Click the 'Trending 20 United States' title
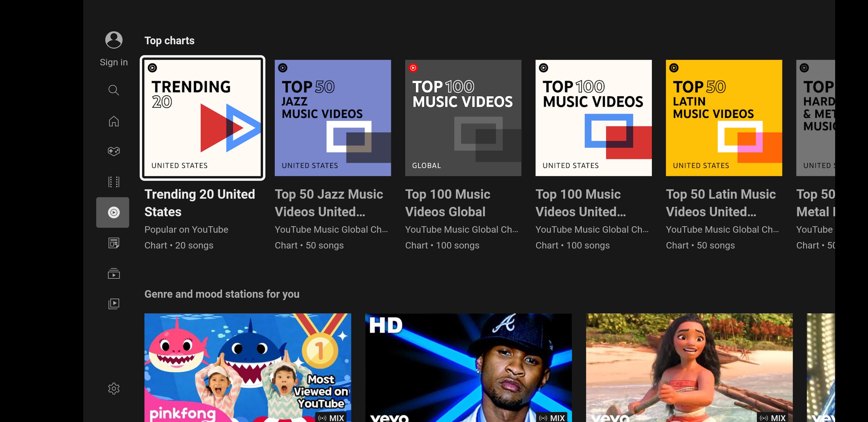Viewport: 868px width, 422px height. 200,203
